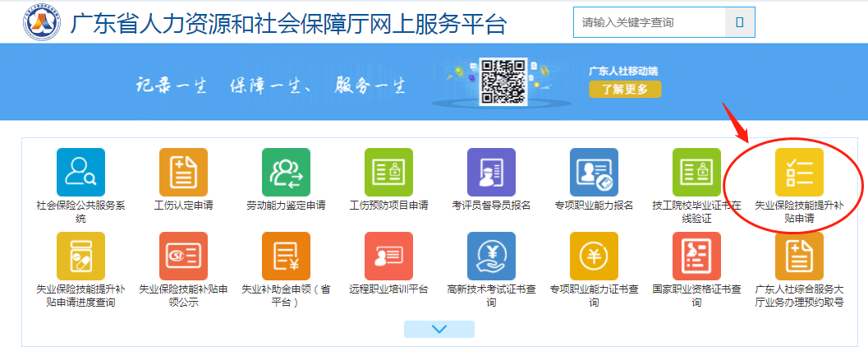The width and height of the screenshot is (868, 356).
Task: Click the 了解更多 button in banner
Action: (x=624, y=89)
